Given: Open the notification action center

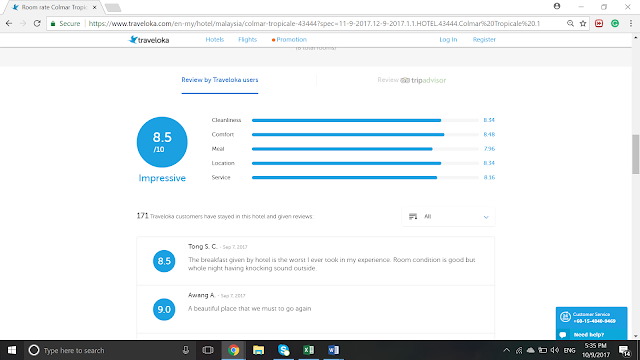Looking at the screenshot, I should pos(625,351).
